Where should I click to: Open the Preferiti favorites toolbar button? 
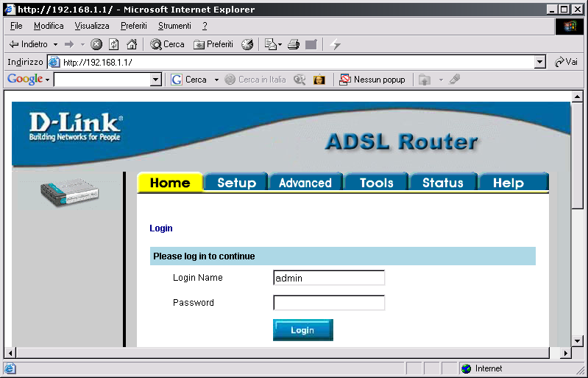(x=213, y=44)
